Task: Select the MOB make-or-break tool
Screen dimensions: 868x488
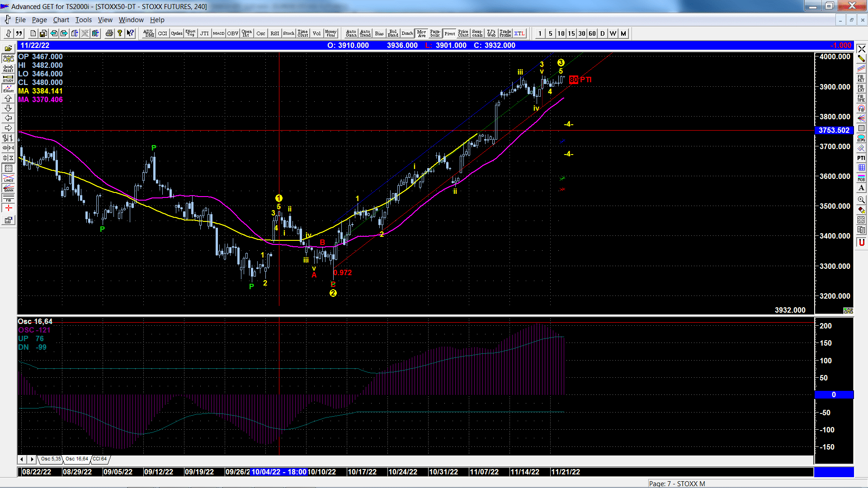Action: 861,178
